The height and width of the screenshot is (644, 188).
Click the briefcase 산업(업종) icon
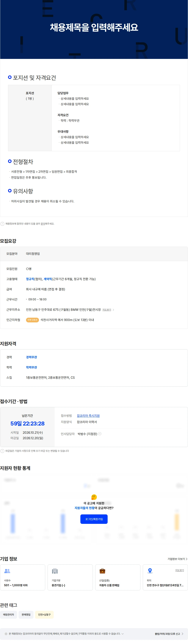(x=102, y=571)
